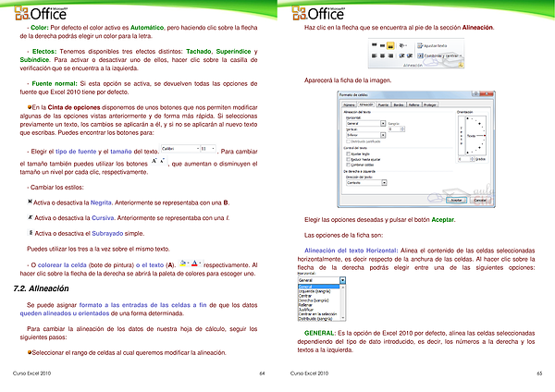The image size is (555, 392).
Task: Click the Alineación section dialog launcher arrow
Action: pyautogui.click(x=461, y=65)
